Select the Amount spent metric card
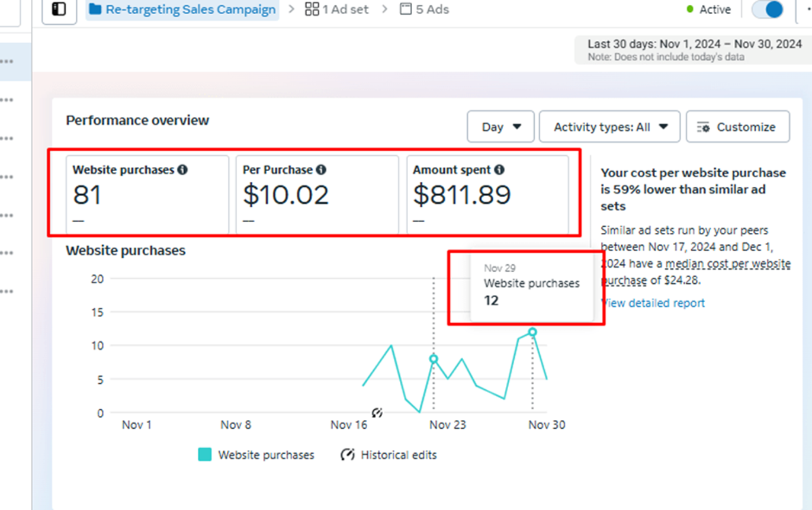 487,194
